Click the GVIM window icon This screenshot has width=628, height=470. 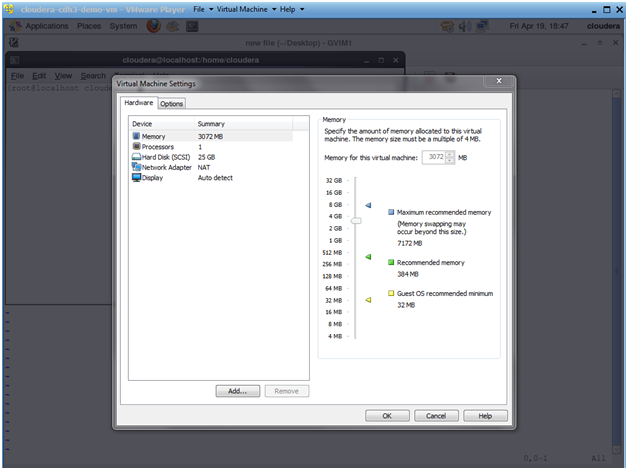click(x=14, y=42)
